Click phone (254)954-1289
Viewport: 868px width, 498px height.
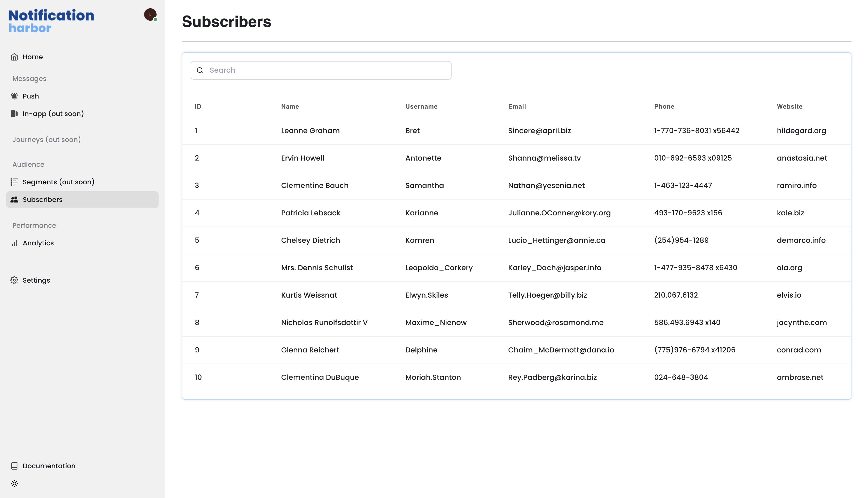[681, 240]
